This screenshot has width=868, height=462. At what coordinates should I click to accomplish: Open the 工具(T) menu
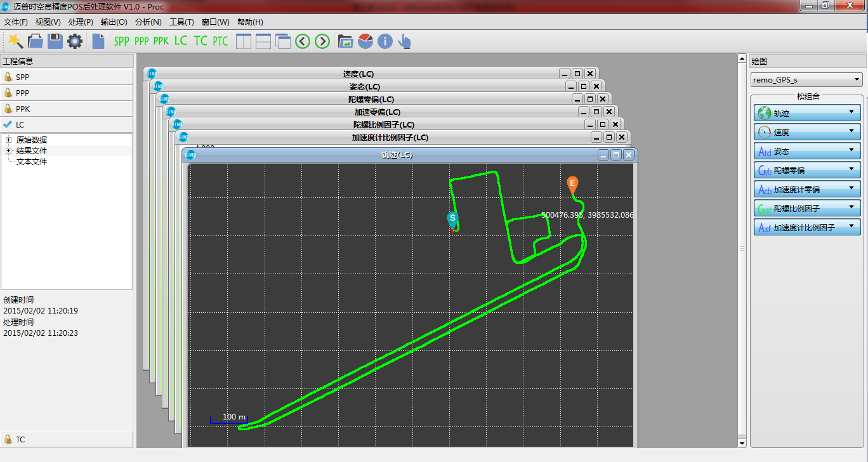(181, 22)
